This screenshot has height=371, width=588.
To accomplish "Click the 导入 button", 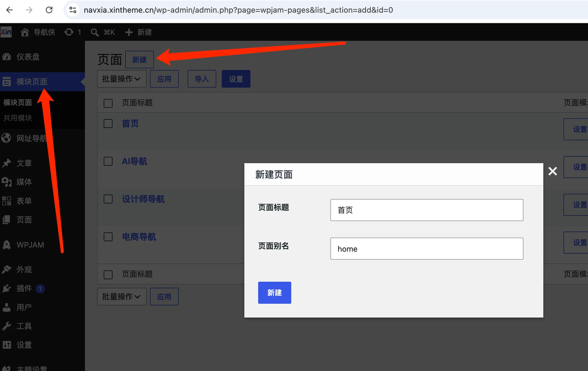I will (202, 79).
